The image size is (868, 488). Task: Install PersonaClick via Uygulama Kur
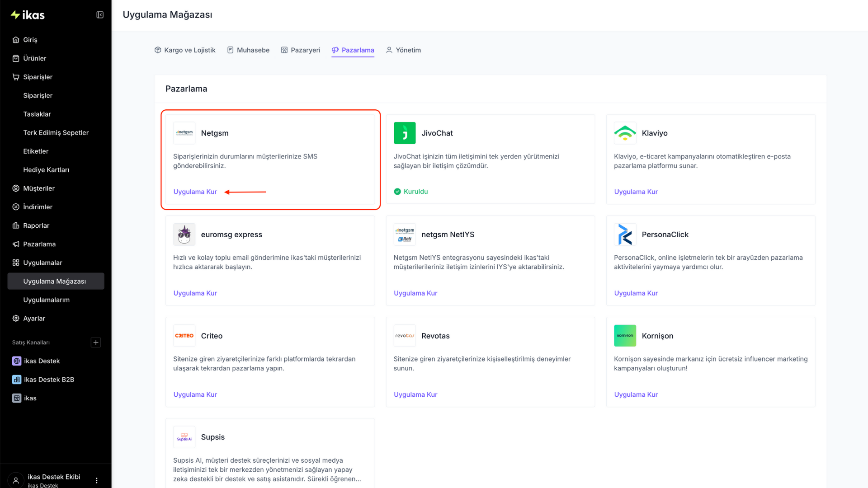point(636,293)
